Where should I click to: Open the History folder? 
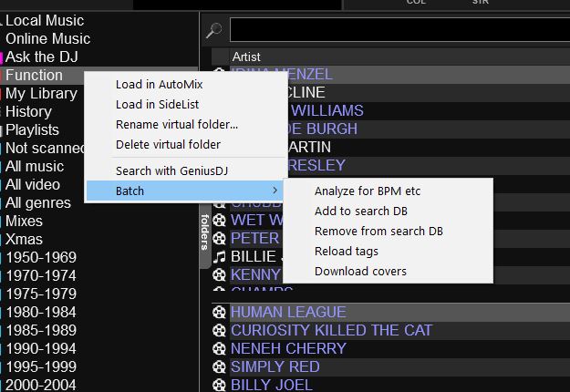pyautogui.click(x=28, y=111)
